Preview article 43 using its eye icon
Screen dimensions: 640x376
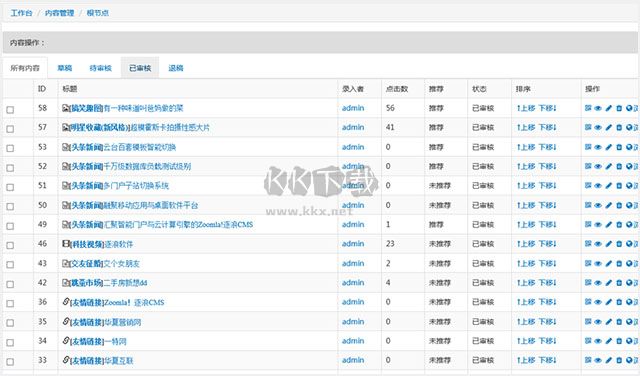[598, 263]
